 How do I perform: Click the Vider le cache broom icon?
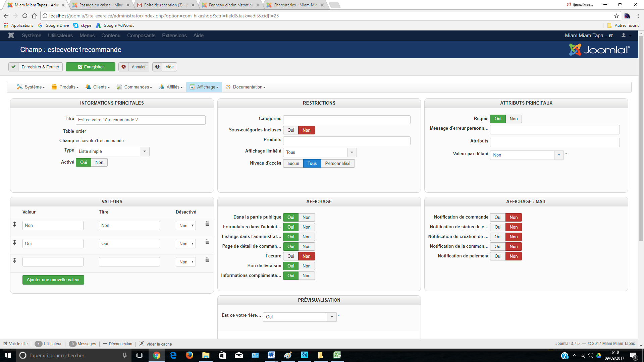coord(142,344)
